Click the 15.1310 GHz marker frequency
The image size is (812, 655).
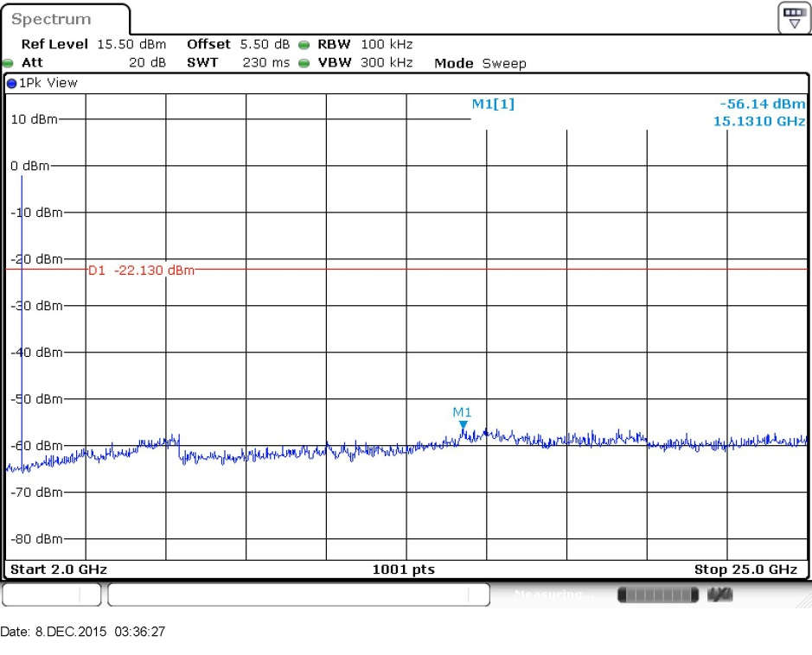[759, 121]
